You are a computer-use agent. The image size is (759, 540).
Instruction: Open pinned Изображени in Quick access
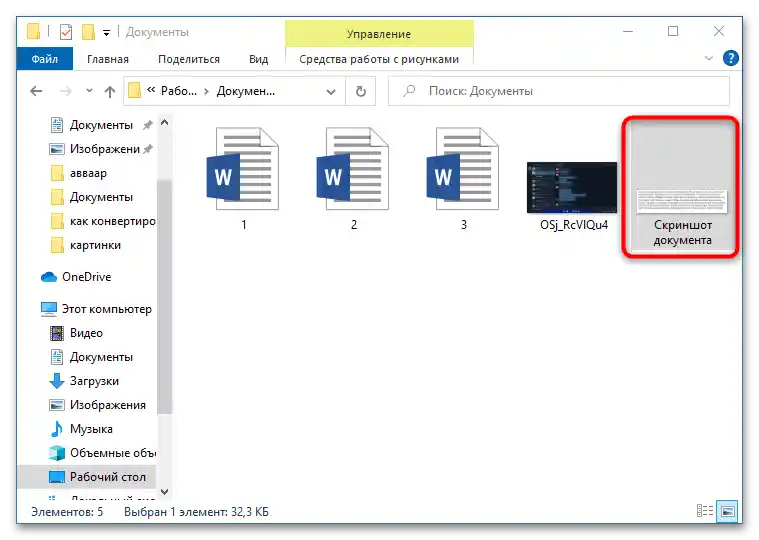pyautogui.click(x=101, y=149)
